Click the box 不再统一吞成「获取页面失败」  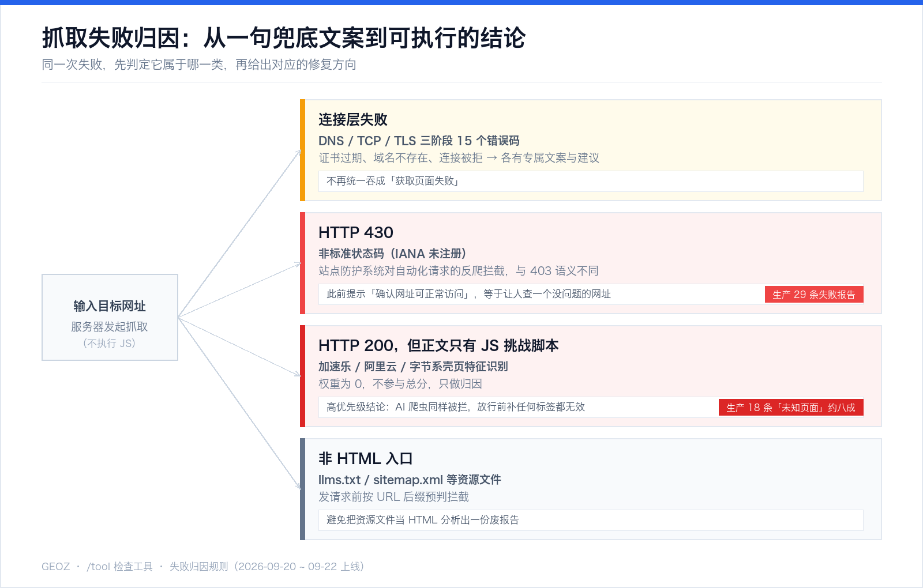591,181
